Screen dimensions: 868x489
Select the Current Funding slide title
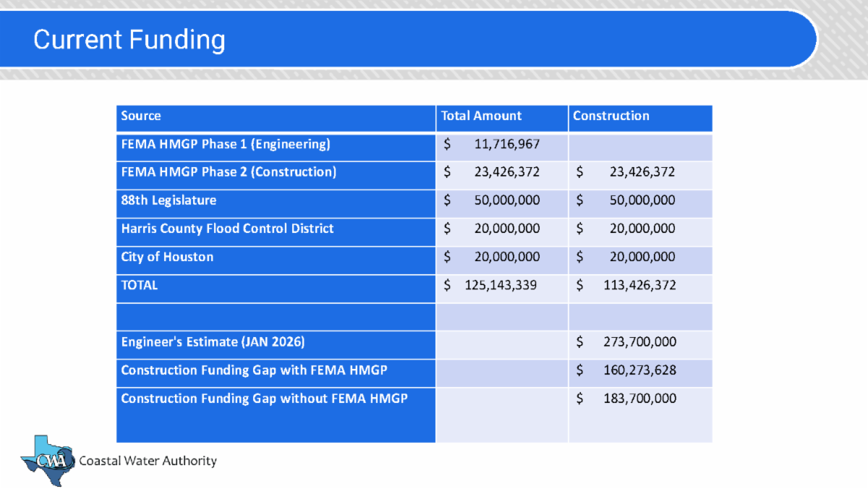click(129, 39)
